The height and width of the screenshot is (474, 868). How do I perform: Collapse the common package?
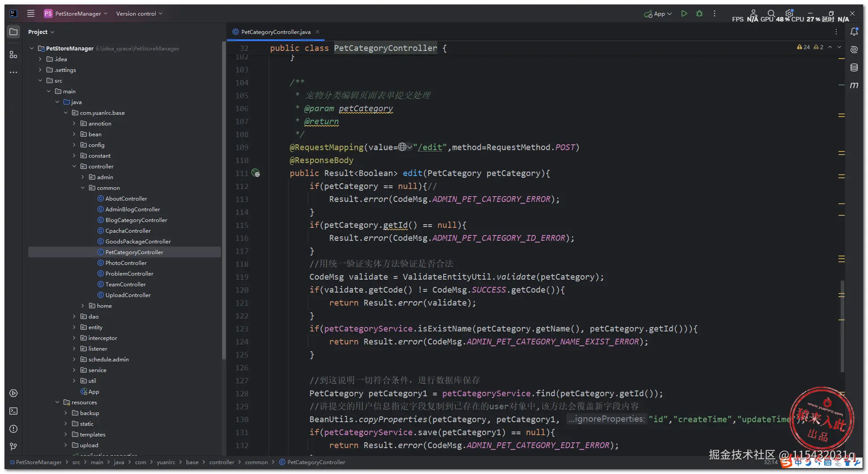coord(82,188)
